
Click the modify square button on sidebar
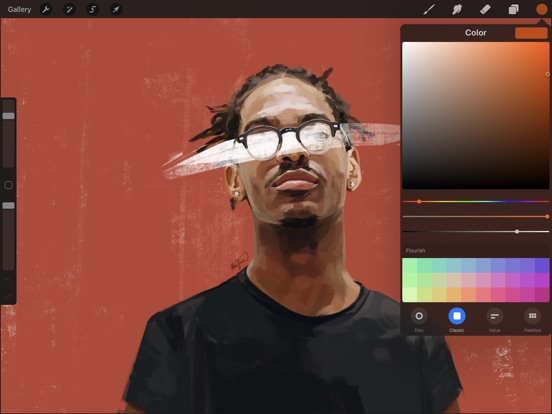8,185
